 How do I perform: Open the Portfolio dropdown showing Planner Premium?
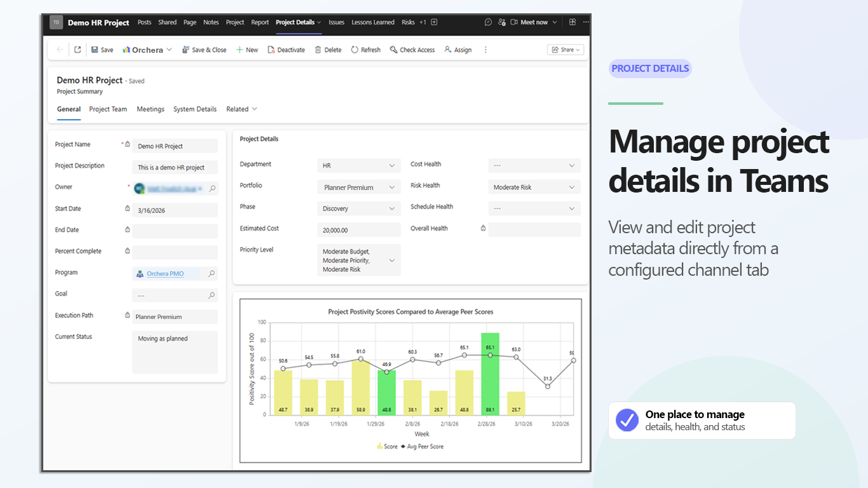point(359,187)
